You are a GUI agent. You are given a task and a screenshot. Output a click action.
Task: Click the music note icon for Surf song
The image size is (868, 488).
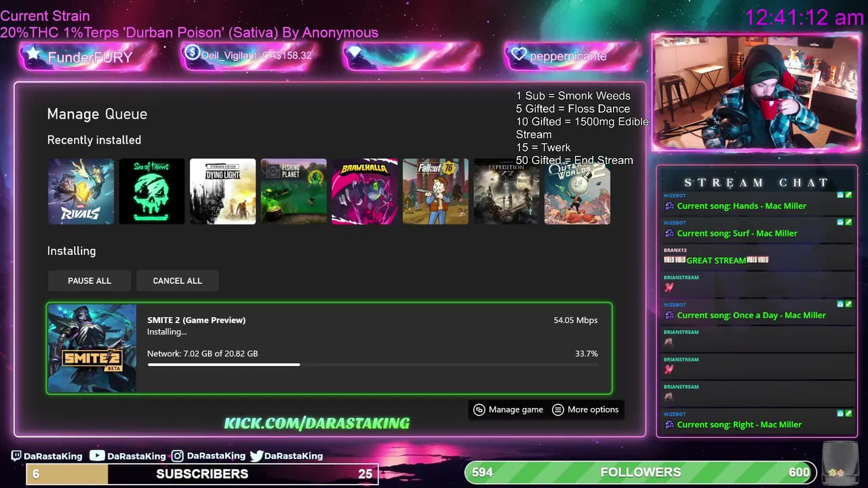pyautogui.click(x=669, y=233)
